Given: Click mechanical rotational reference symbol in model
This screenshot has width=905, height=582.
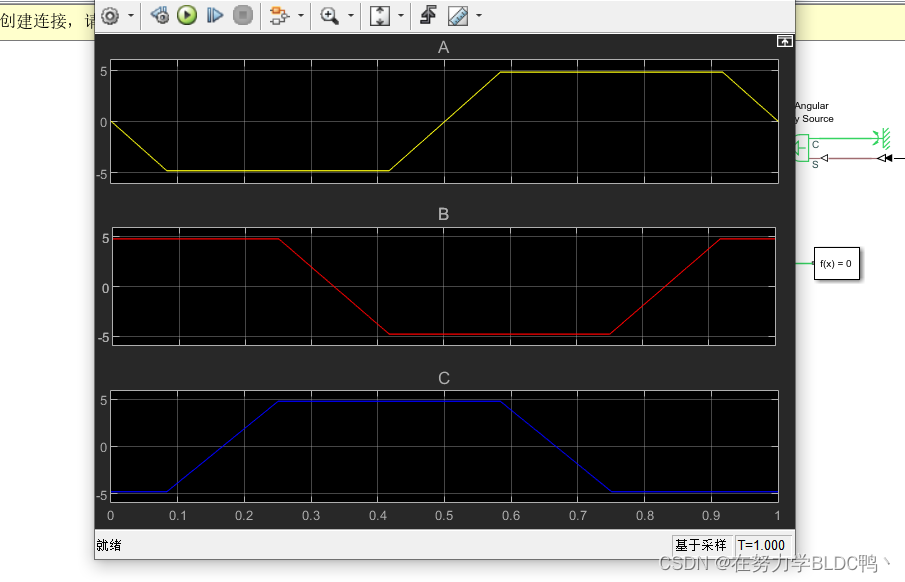Looking at the screenshot, I should pos(883,139).
